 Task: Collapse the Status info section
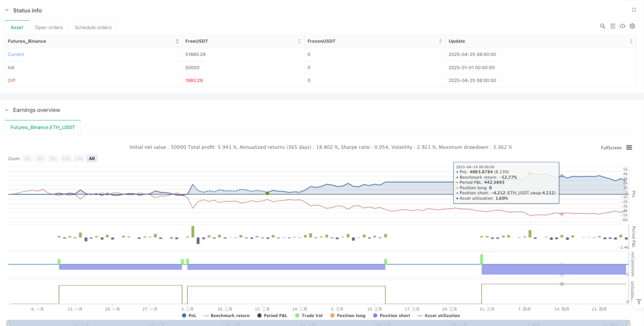coord(6,10)
